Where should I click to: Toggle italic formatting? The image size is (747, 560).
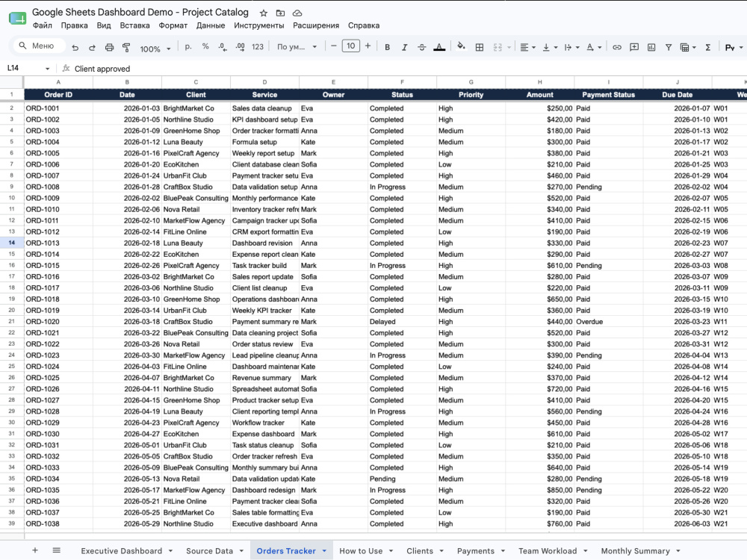point(404,47)
